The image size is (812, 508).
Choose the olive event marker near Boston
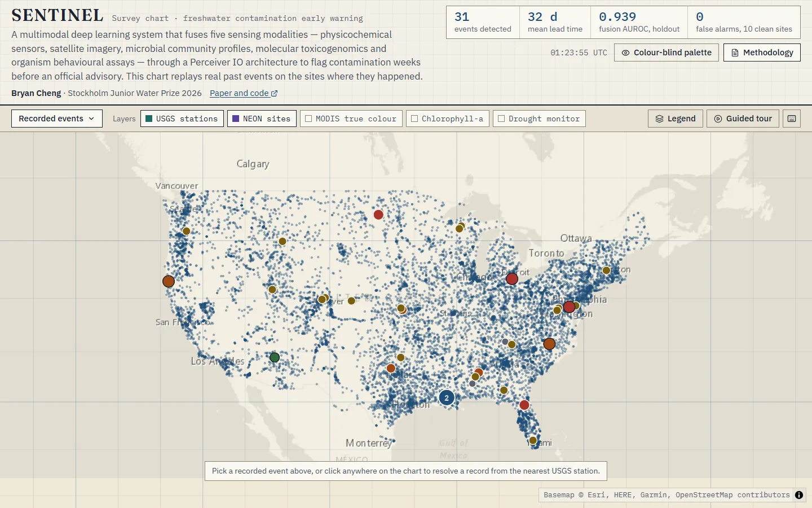[606, 270]
